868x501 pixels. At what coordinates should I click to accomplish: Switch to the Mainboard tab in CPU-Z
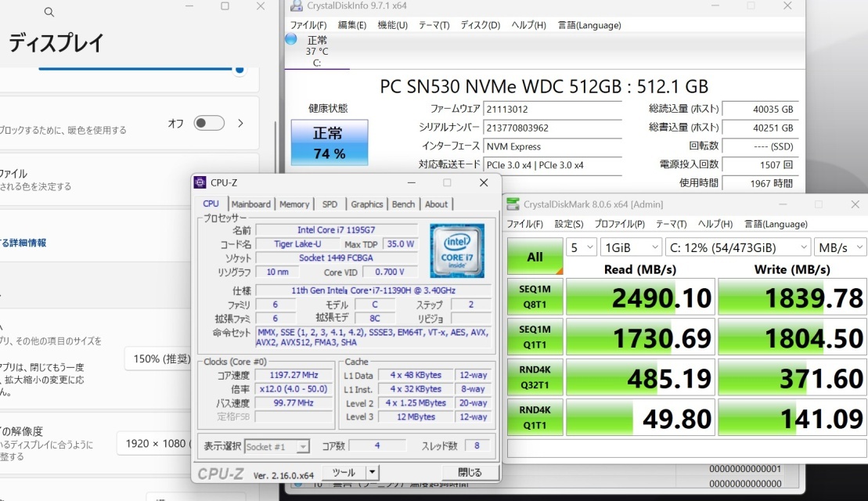pyautogui.click(x=250, y=204)
